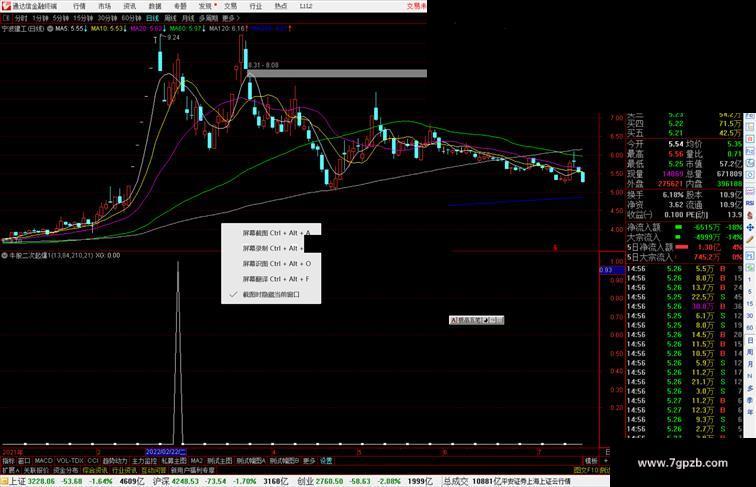Select the pencil drawing tool icon

click(750, 239)
